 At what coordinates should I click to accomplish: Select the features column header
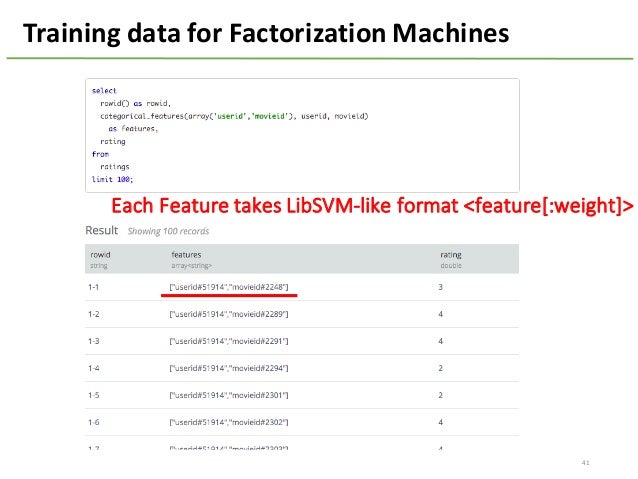point(186,255)
